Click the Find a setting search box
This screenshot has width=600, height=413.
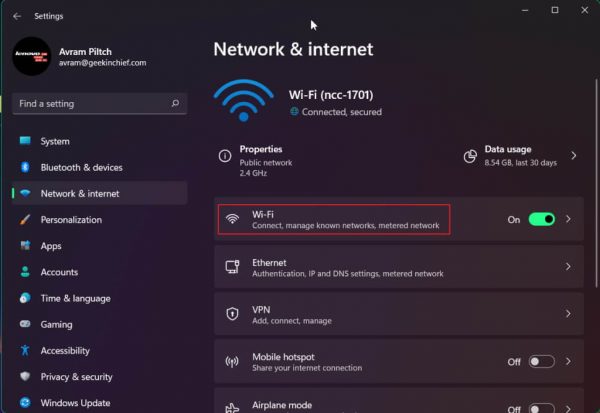[90, 103]
